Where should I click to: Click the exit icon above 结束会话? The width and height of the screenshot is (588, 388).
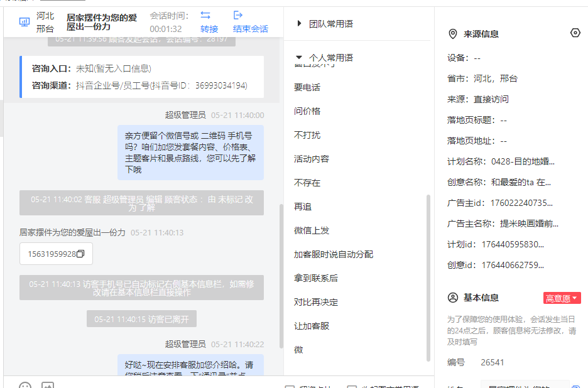[238, 15]
